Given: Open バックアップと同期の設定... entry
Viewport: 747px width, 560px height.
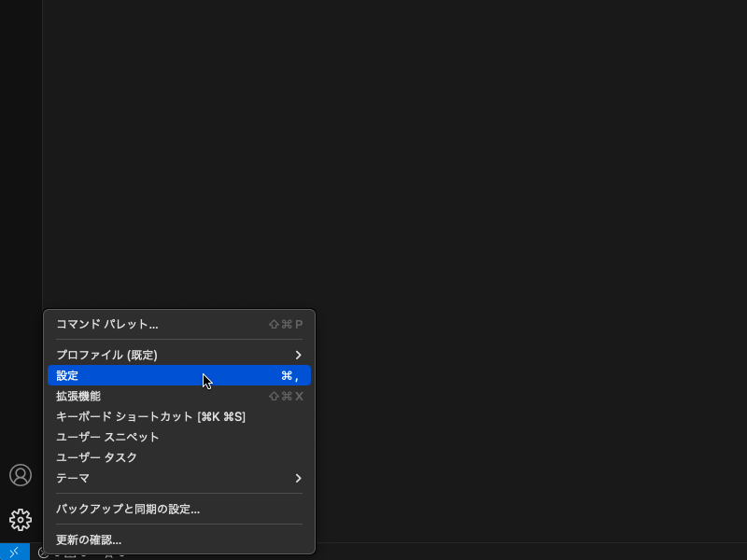Looking at the screenshot, I should coord(179,509).
